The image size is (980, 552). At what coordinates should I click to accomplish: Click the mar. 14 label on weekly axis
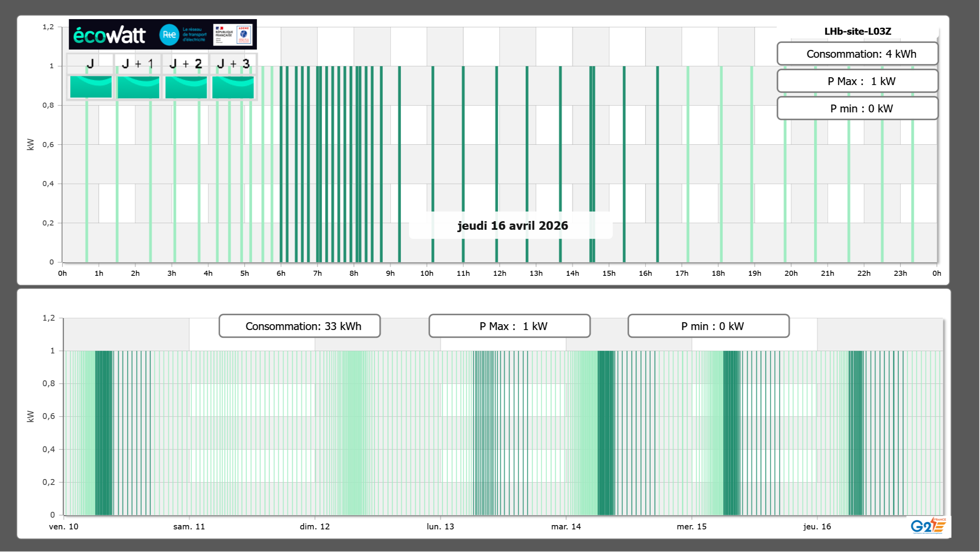(566, 526)
